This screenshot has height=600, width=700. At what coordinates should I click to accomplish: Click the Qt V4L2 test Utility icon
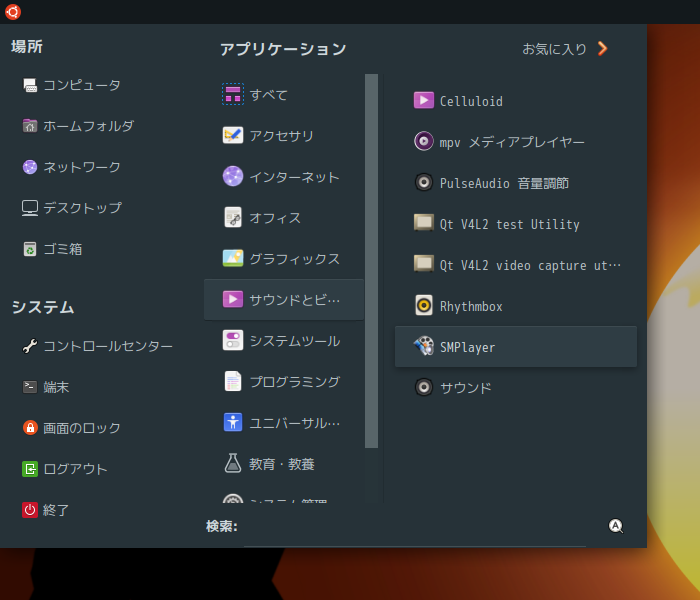coord(424,223)
